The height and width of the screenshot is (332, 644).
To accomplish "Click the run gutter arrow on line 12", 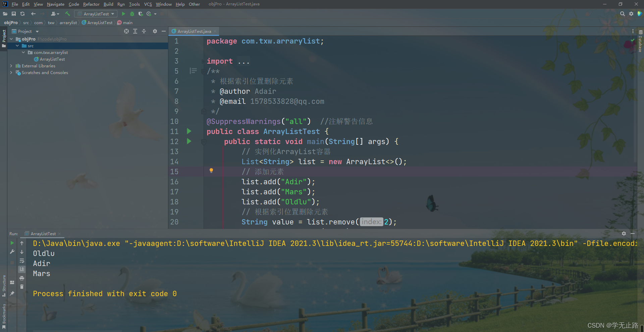I will pos(189,141).
